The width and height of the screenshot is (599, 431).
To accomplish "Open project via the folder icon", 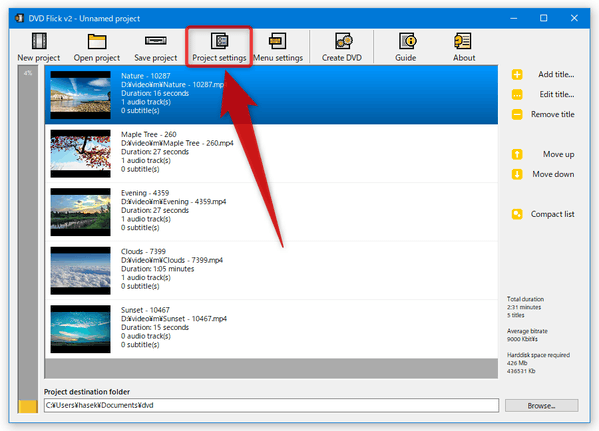I will point(97,41).
